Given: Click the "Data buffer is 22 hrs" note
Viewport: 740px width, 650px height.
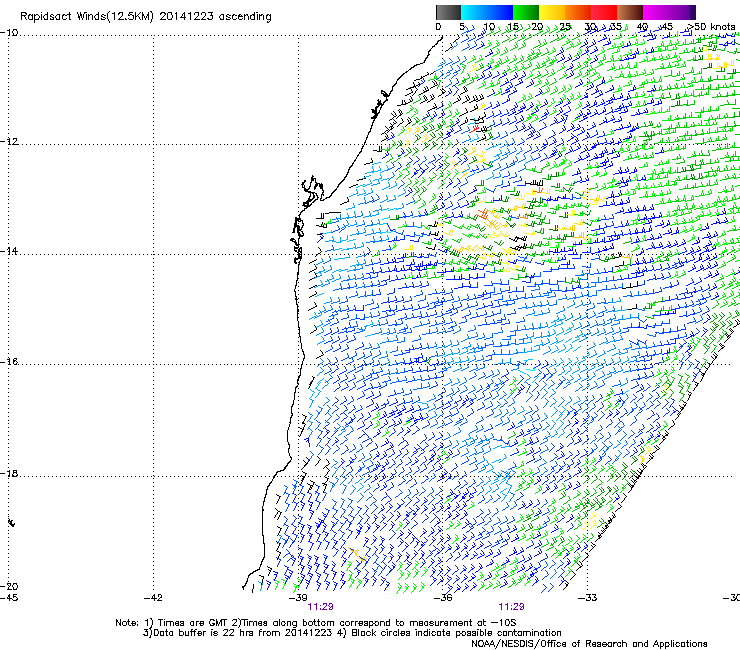Looking at the screenshot, I should point(352,633).
